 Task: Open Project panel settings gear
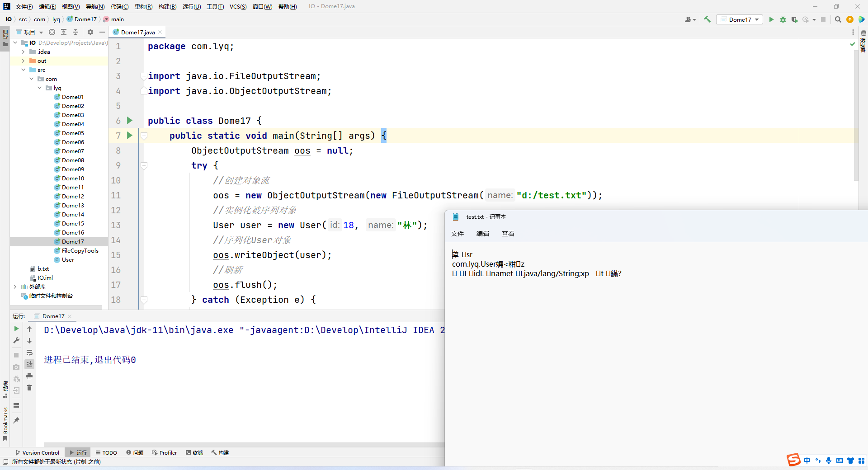click(x=90, y=32)
